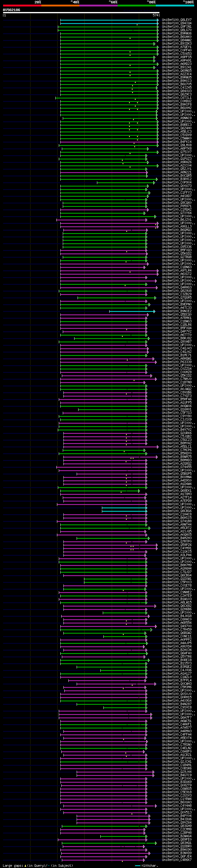The width and height of the screenshot is (197, 868).
Task: Click UniRef100_Q29J44 label
Action: [177, 772]
